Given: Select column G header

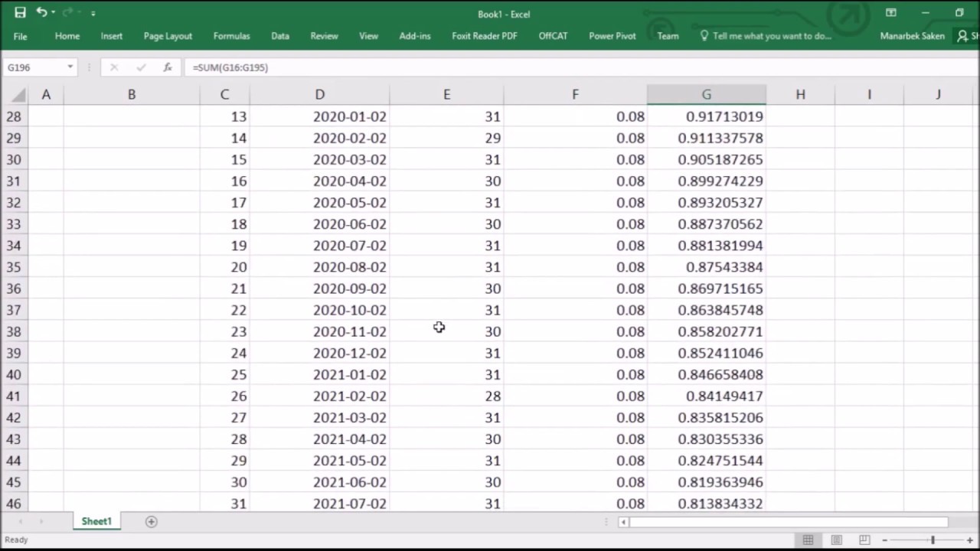Looking at the screenshot, I should [706, 95].
